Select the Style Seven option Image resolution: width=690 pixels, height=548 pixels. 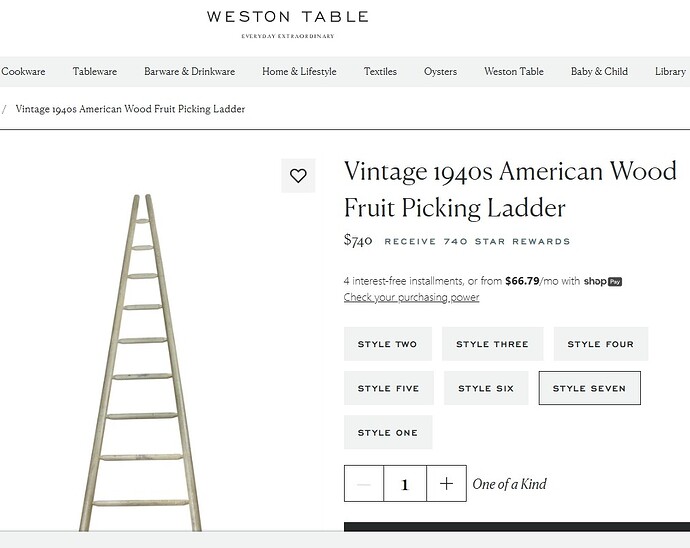pos(589,388)
